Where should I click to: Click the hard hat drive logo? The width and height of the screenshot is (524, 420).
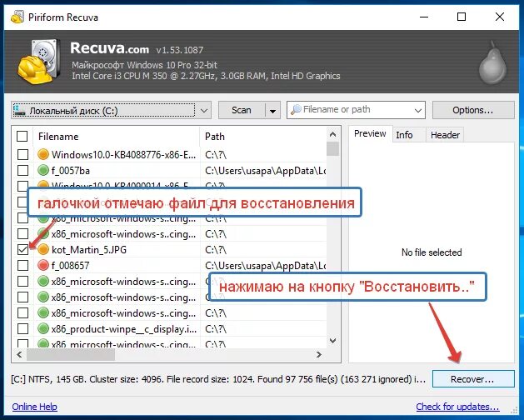pos(39,62)
